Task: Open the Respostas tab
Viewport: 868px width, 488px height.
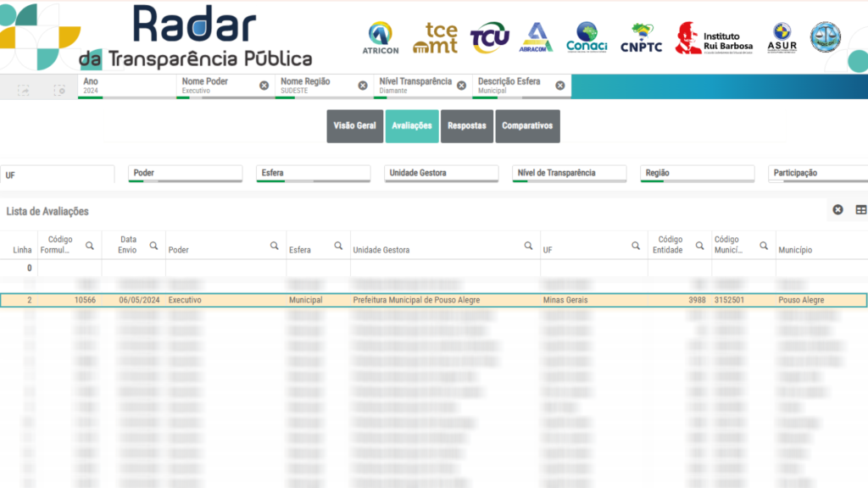Action: (x=467, y=126)
